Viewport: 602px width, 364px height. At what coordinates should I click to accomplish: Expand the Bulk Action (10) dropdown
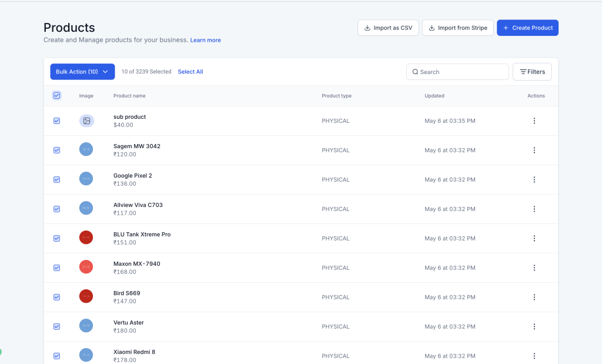coord(82,72)
